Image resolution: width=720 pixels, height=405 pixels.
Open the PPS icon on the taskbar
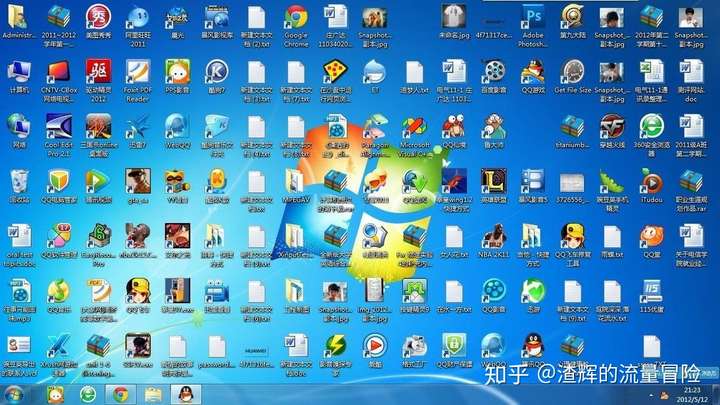point(56,395)
